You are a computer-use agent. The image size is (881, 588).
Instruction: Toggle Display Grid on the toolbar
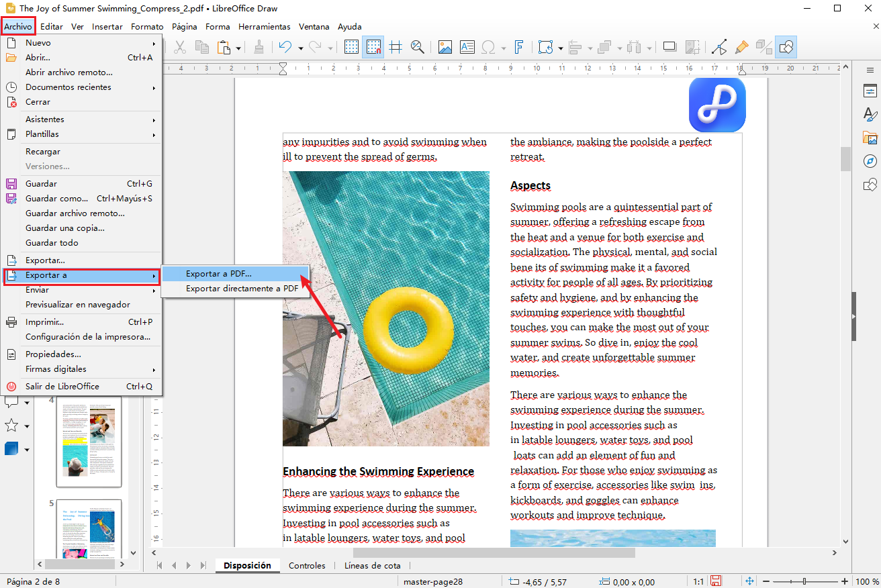pos(351,47)
